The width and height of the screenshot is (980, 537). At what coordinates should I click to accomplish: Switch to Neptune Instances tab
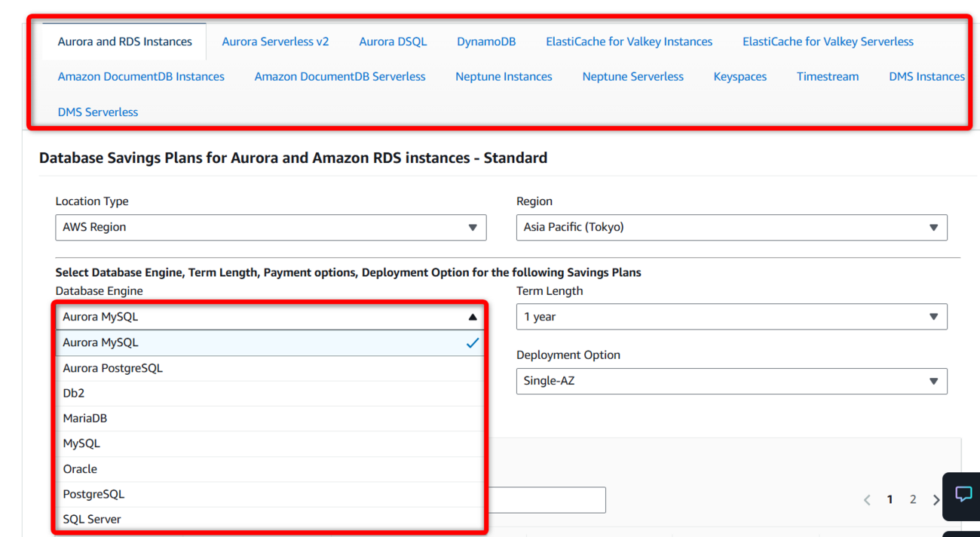click(504, 76)
